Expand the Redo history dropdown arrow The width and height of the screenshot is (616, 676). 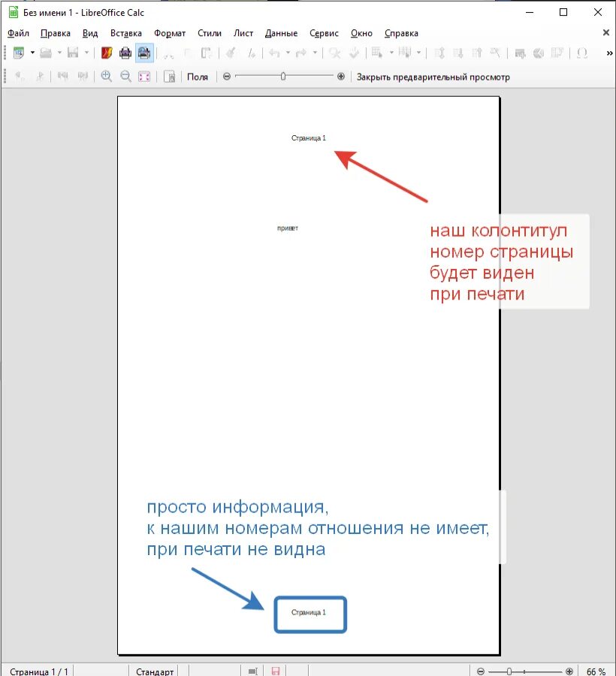pyautogui.click(x=315, y=53)
